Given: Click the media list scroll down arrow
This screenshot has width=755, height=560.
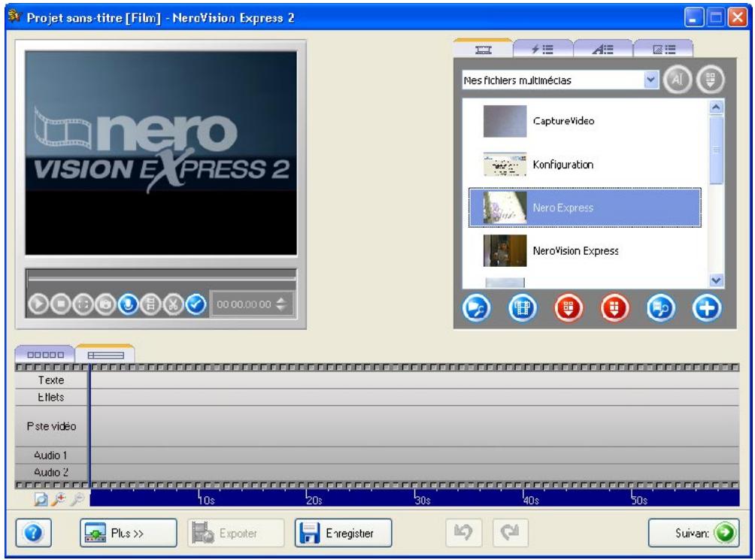Looking at the screenshot, I should 716,280.
